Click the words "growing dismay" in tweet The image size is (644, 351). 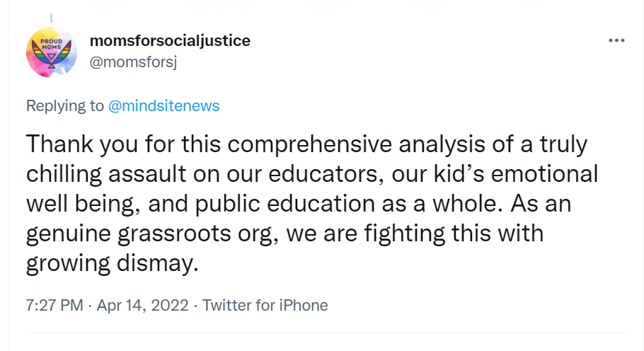[x=109, y=263]
